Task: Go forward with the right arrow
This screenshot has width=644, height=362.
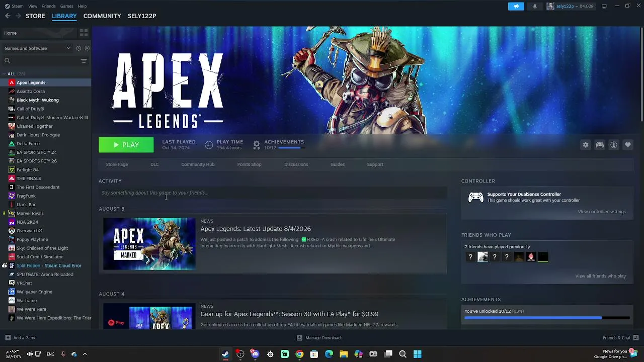Action: pyautogui.click(x=18, y=16)
